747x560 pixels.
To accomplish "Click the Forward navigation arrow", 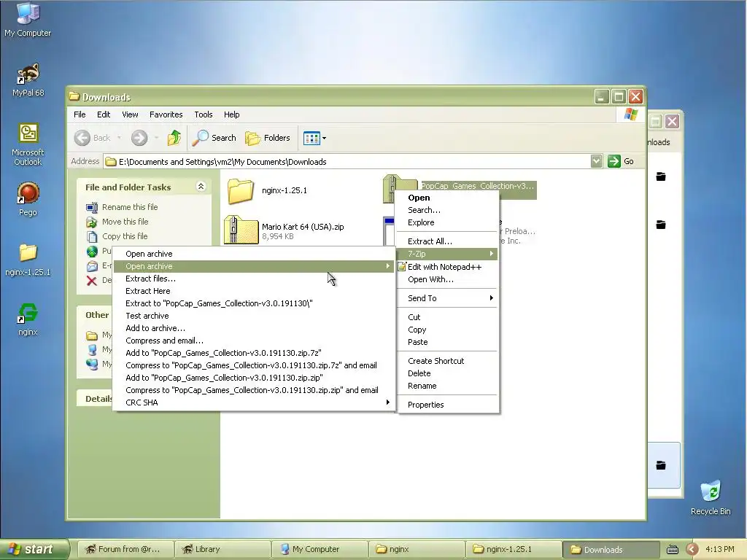I will click(x=139, y=138).
